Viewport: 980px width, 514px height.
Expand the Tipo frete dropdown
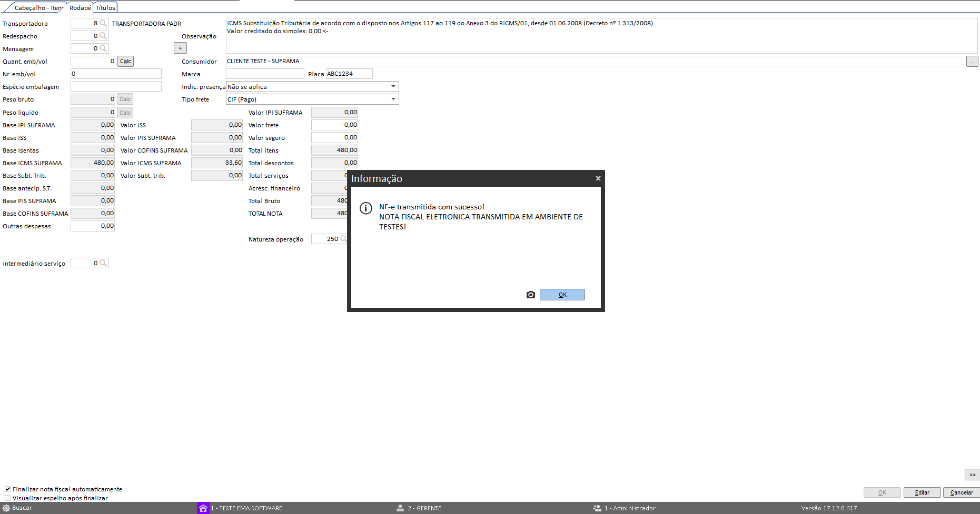pos(393,99)
